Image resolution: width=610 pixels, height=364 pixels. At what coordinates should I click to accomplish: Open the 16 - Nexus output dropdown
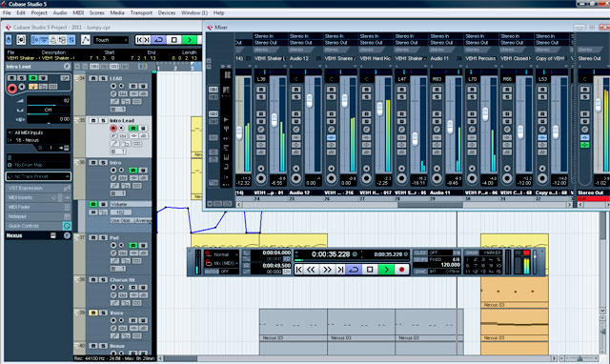click(x=38, y=140)
